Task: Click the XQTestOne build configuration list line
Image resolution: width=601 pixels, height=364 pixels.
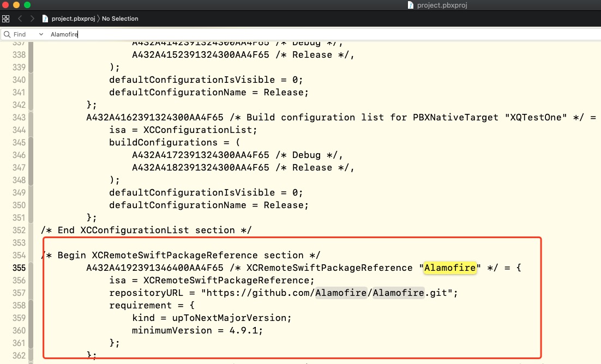Action: pos(341,117)
